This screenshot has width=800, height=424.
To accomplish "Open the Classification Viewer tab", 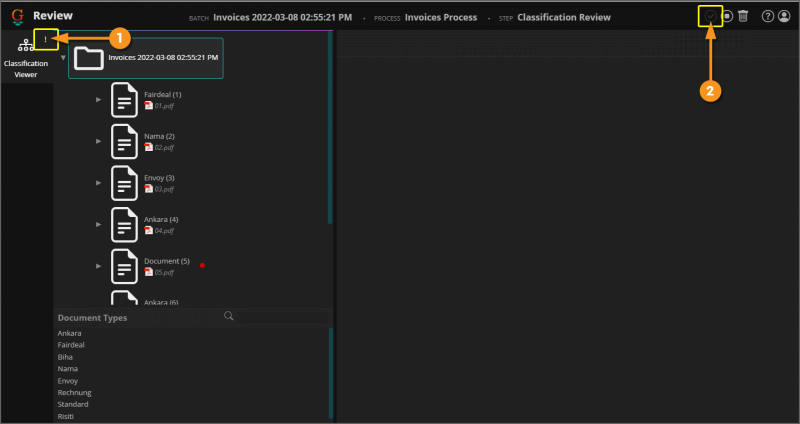I will pos(26,58).
